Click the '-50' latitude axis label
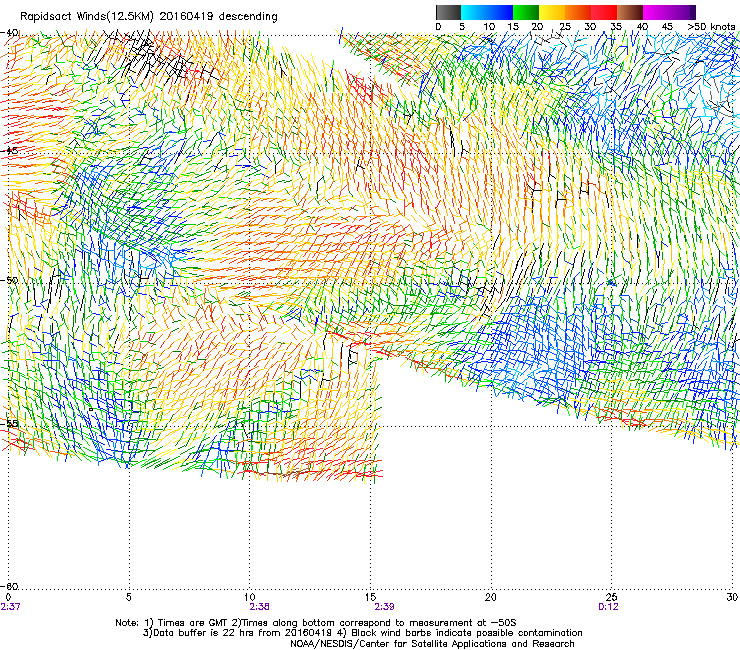Viewport: 740px width, 650px height. pyautogui.click(x=9, y=280)
